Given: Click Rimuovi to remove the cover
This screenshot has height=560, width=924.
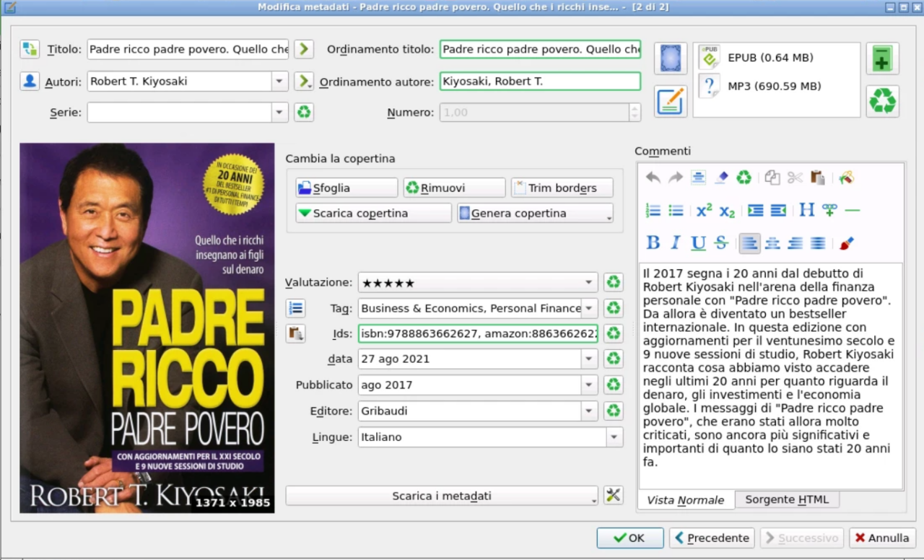Looking at the screenshot, I should pyautogui.click(x=454, y=188).
